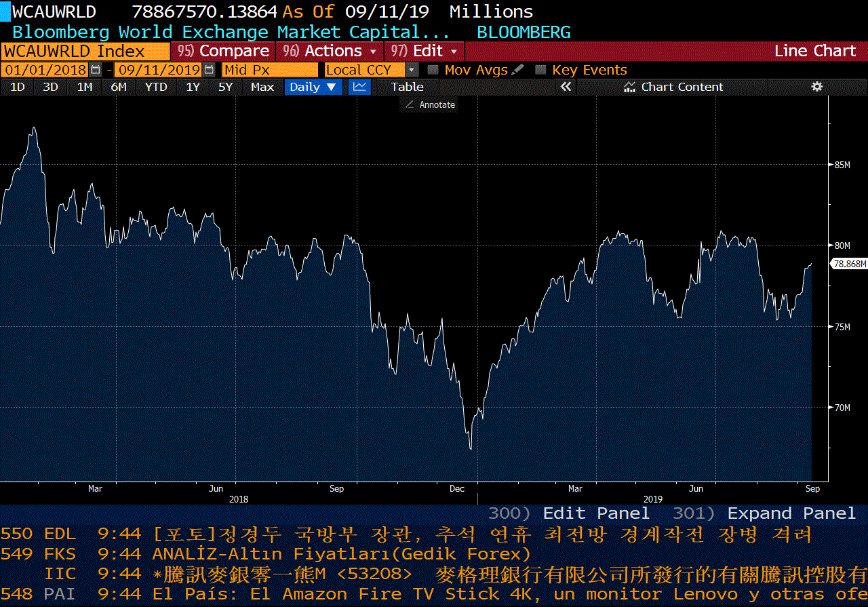Open news headline 550 EDL
Image resolution: width=868 pixels, height=607 pixels.
coord(407,534)
